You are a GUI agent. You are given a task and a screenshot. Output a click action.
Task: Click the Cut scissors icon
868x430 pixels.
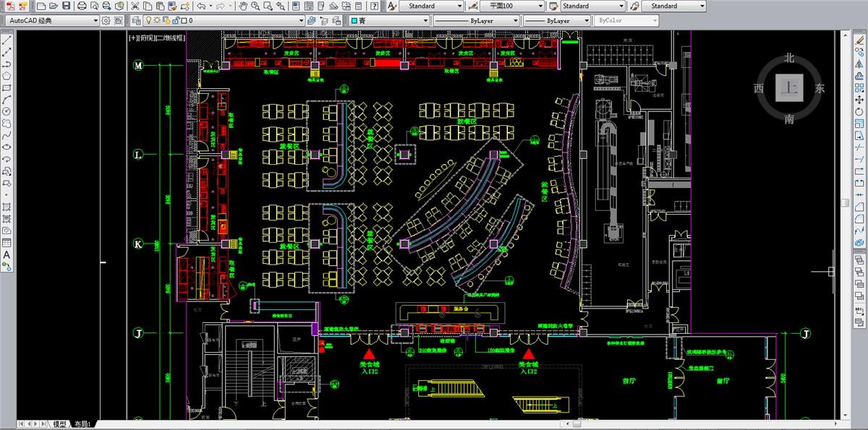pyautogui.click(x=135, y=6)
